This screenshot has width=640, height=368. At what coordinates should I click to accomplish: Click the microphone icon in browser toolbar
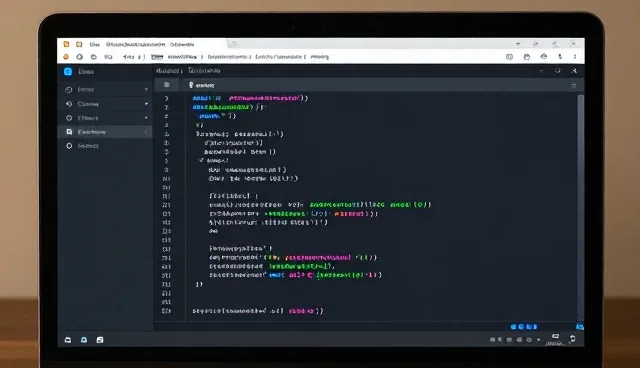(560, 57)
